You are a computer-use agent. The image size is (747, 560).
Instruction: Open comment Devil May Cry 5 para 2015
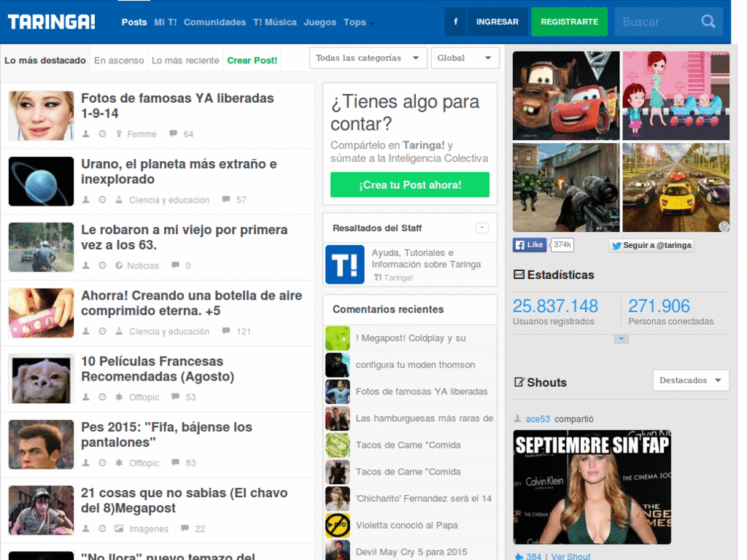411,552
